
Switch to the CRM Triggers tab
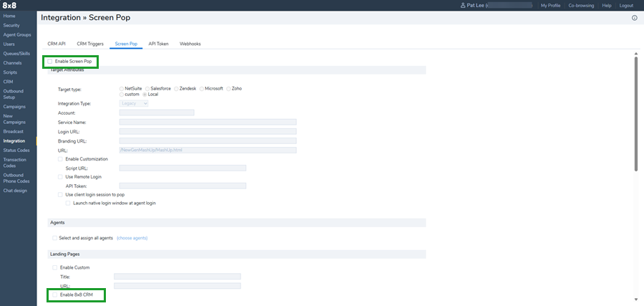(90, 44)
